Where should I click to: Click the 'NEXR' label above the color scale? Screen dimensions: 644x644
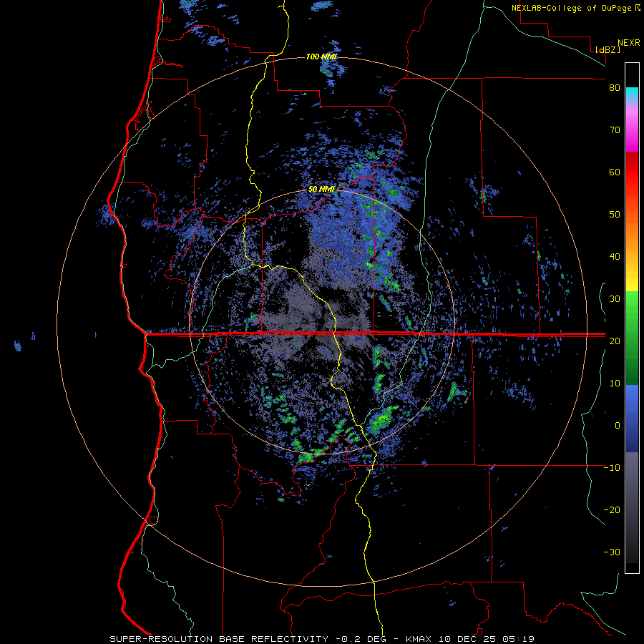pos(628,43)
